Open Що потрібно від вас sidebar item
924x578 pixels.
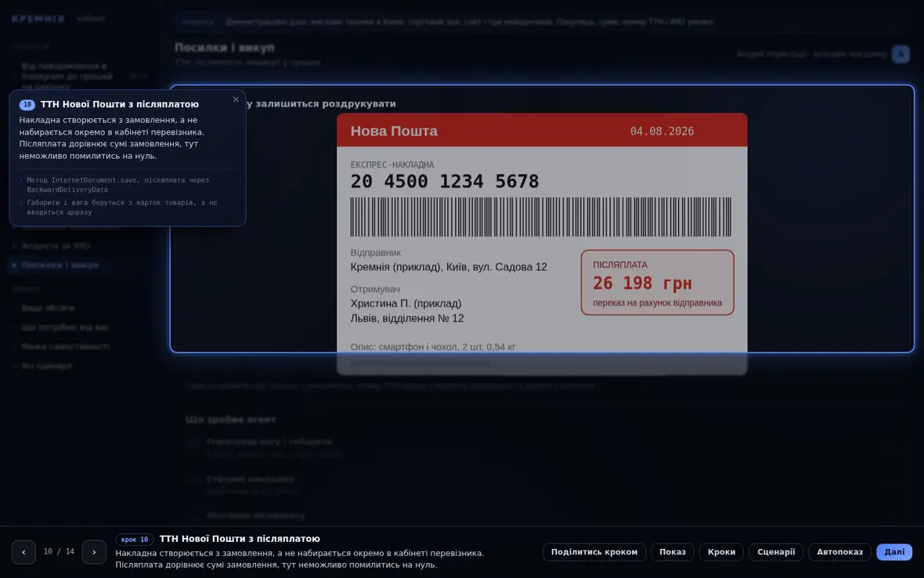(65, 327)
